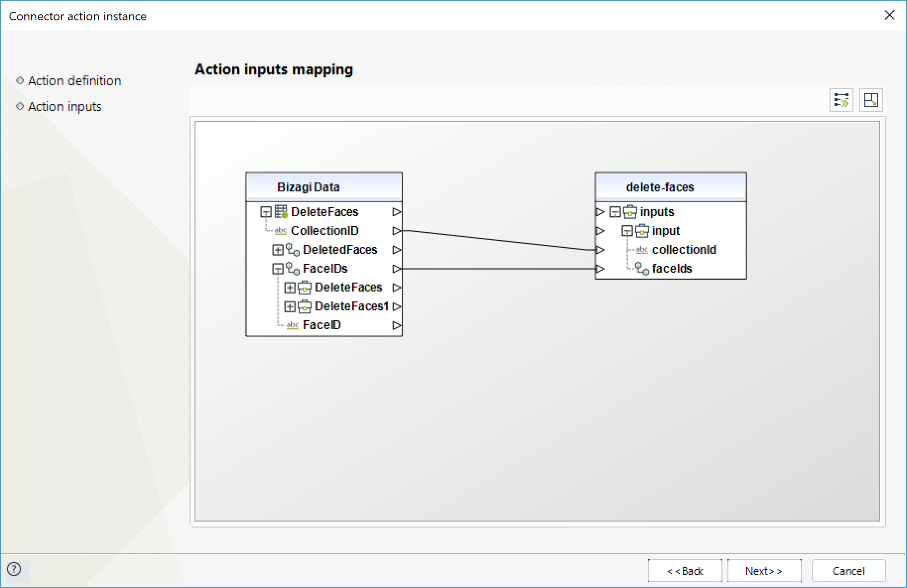Go to the Action definition step
907x588 pixels.
tap(74, 81)
